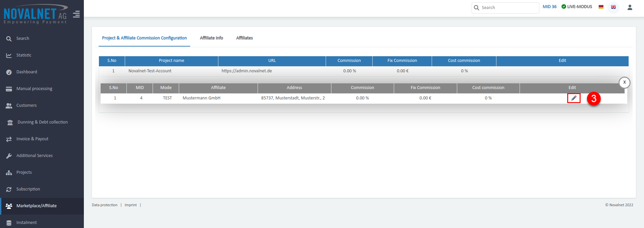Open the Imprint footer link
This screenshot has height=228, width=644.
click(x=130, y=205)
